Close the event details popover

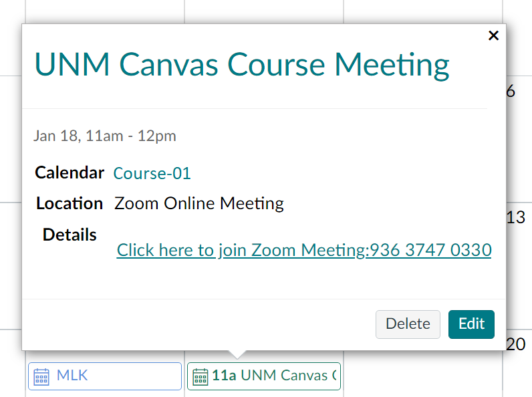coord(493,35)
